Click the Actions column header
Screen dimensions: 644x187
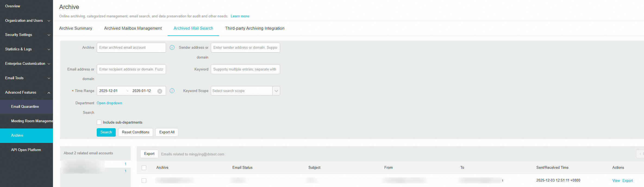tap(618, 168)
